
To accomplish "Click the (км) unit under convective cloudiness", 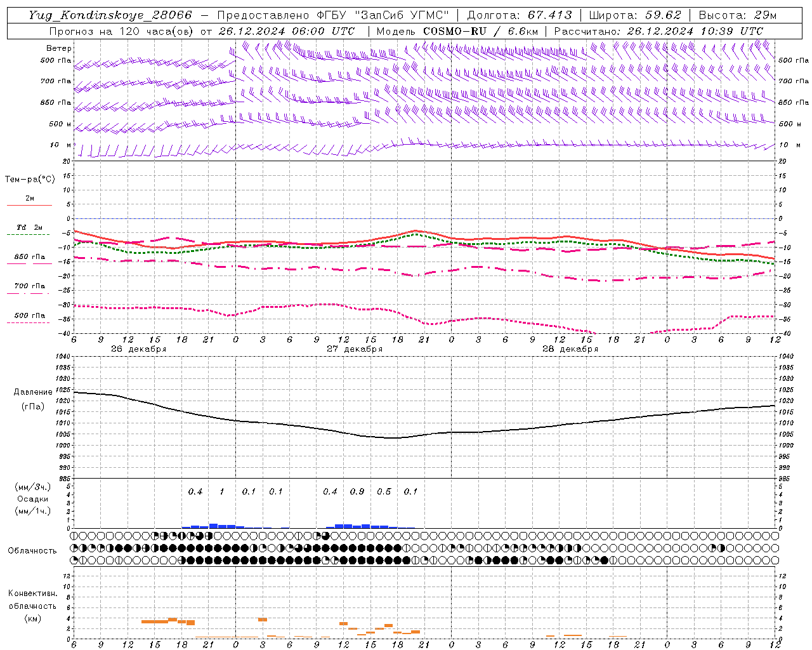I will [33, 618].
